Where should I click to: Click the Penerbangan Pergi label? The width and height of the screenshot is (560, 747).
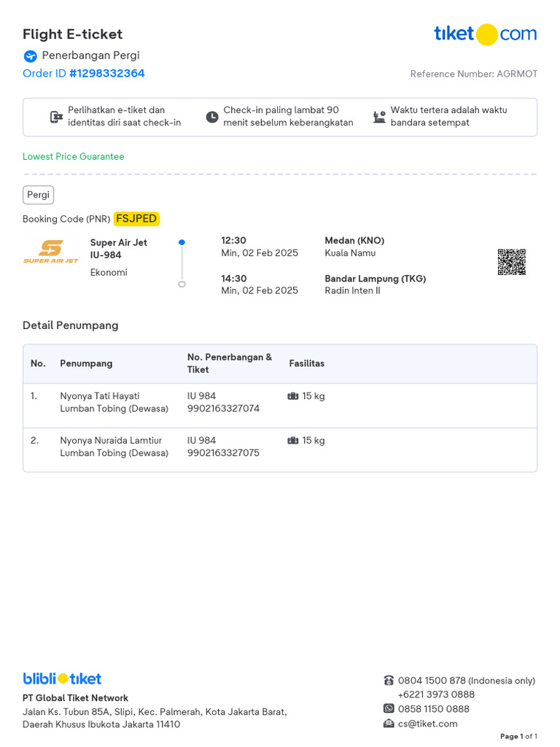(90, 55)
